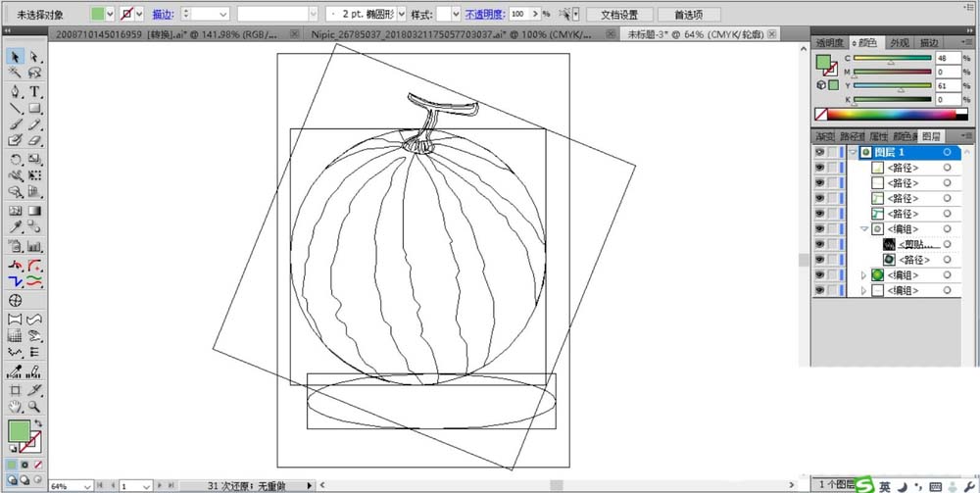The image size is (980, 493).
Task: Toggle eye icon of the expanded <编组> group
Action: (819, 228)
